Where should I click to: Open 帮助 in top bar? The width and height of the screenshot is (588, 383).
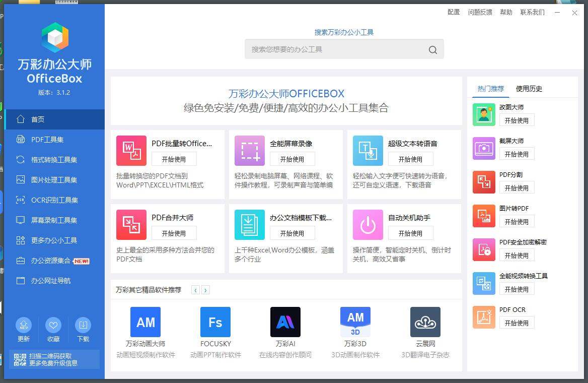click(506, 12)
